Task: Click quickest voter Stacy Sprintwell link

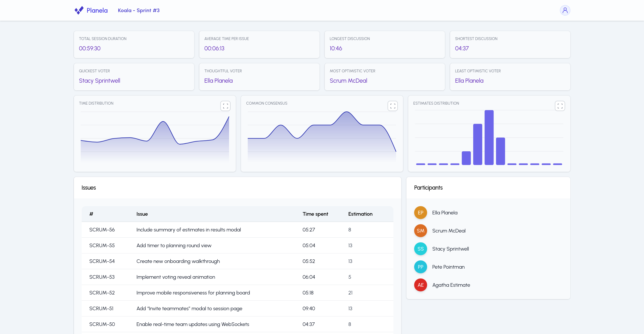Action: tap(100, 80)
